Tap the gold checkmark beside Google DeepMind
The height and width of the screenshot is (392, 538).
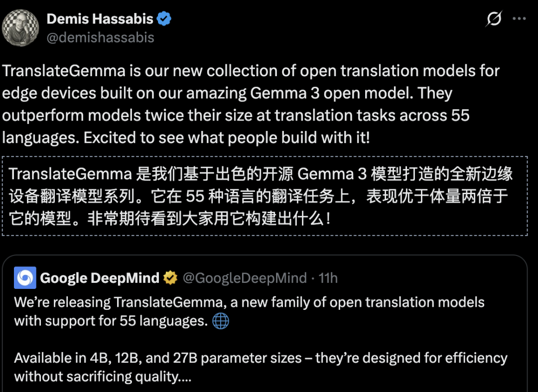click(x=171, y=277)
